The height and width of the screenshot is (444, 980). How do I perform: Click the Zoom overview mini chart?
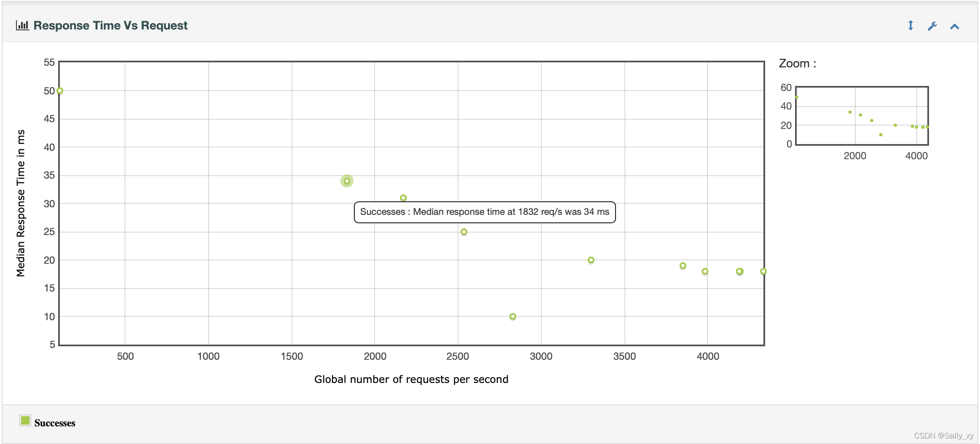point(862,116)
